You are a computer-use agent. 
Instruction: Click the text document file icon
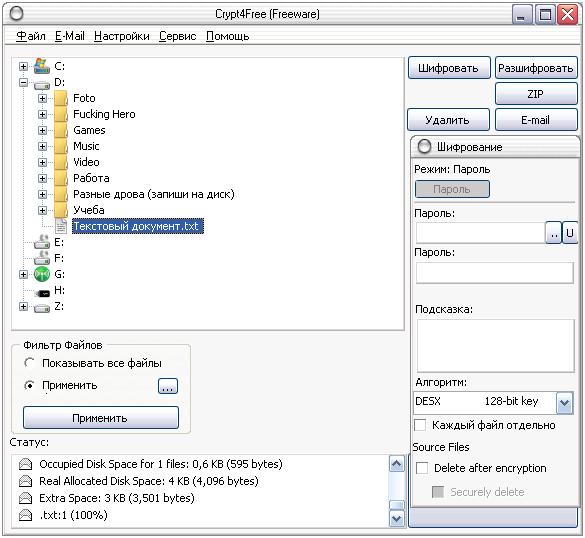click(x=61, y=226)
